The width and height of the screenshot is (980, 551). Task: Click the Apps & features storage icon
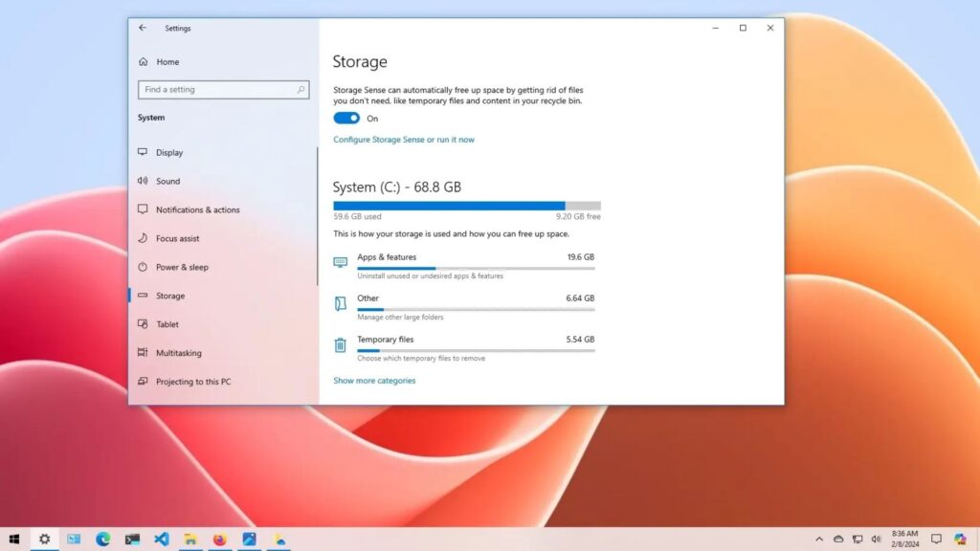click(x=341, y=262)
